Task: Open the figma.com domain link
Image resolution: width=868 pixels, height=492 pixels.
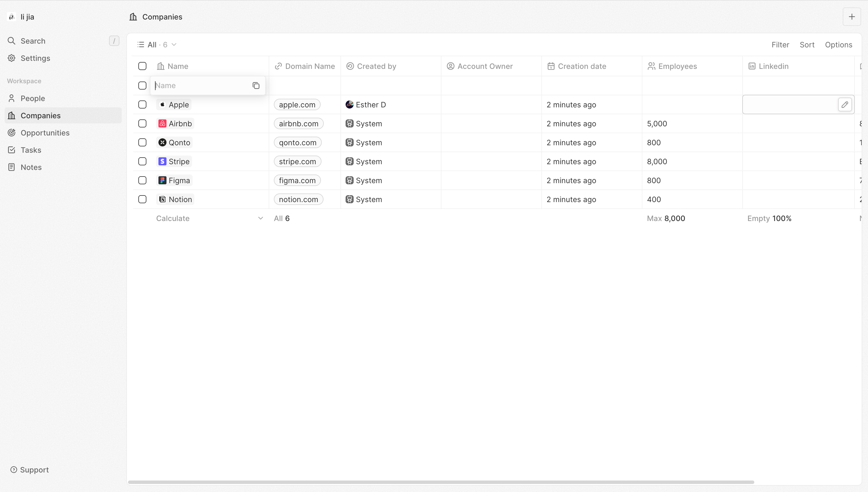Action: coord(297,181)
